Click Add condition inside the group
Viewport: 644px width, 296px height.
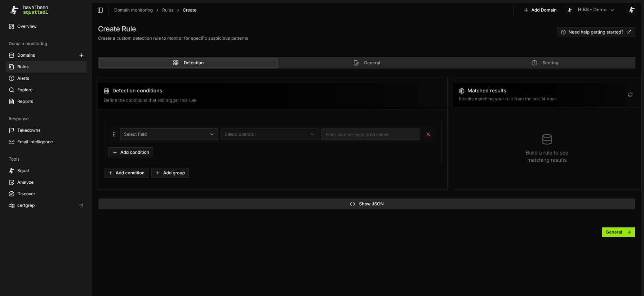click(x=131, y=152)
